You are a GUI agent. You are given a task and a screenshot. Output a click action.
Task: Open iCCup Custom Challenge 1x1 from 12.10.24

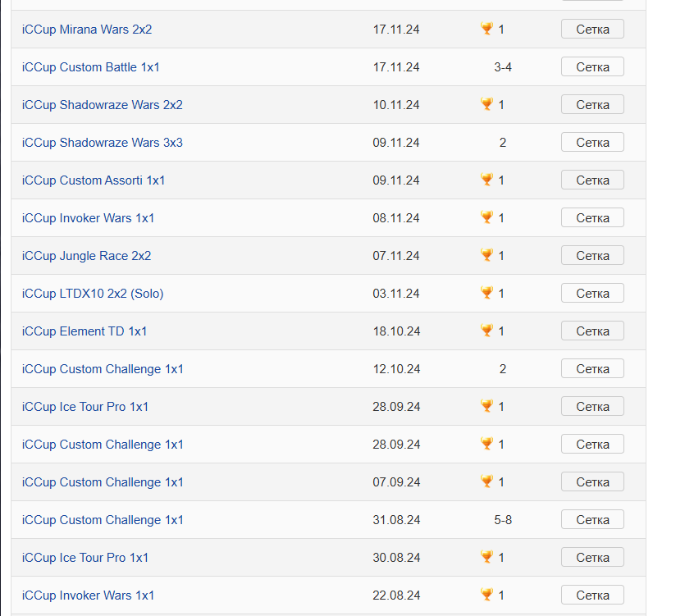(103, 369)
